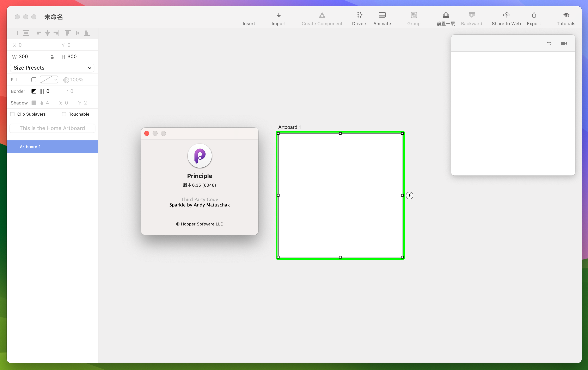
Task: Open the Import tool
Action: pos(279,18)
